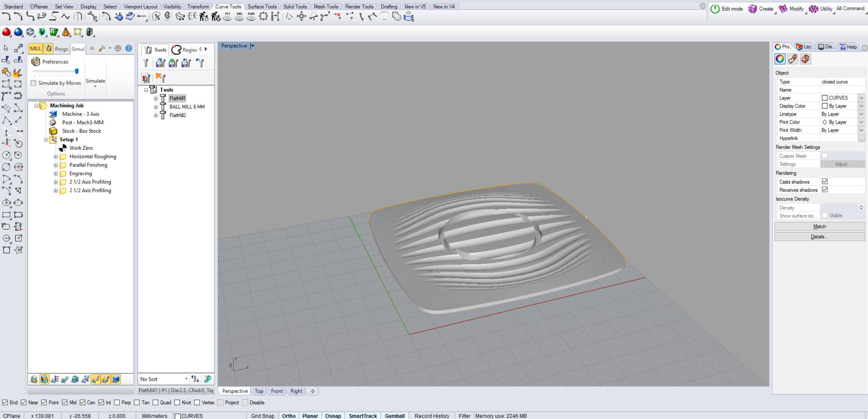The width and height of the screenshot is (868, 419).
Task: Click the Name field in Object properties
Action: tap(842, 90)
